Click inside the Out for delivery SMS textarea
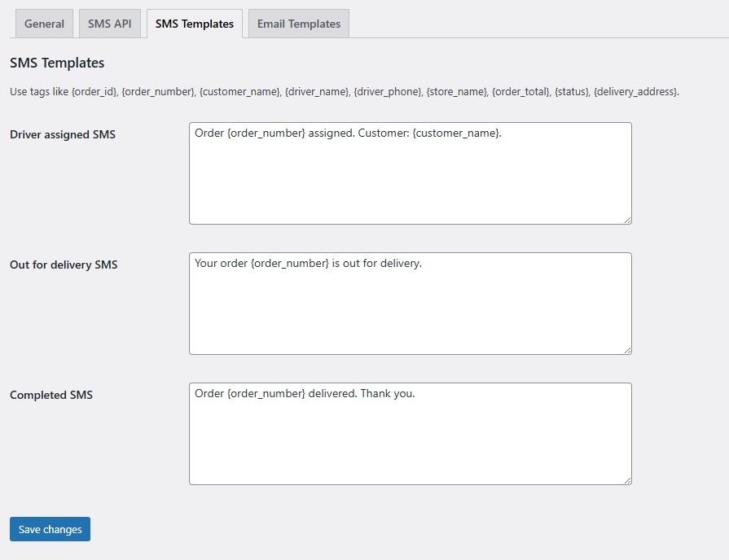 click(x=410, y=303)
